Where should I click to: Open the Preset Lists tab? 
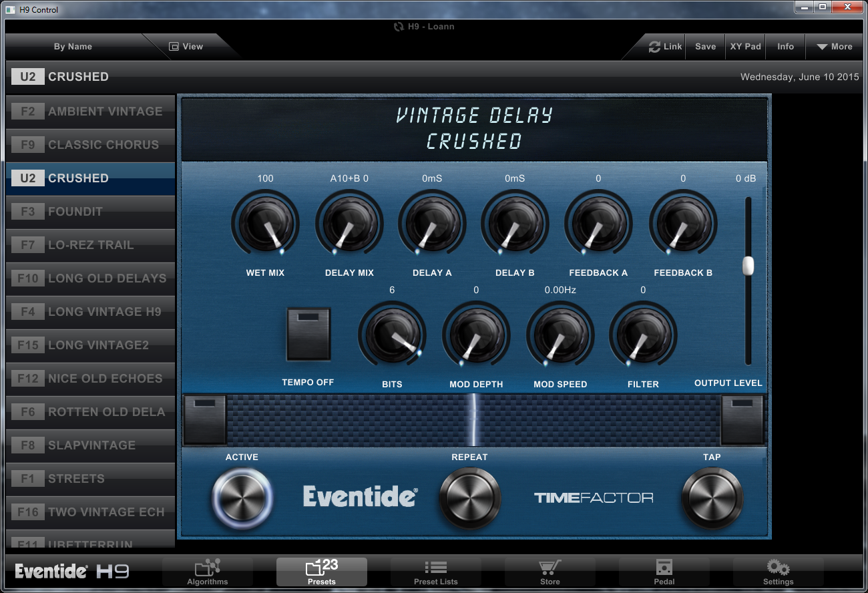tap(435, 572)
